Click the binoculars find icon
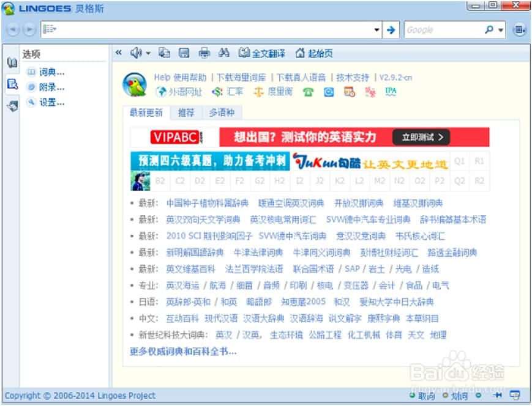The image size is (532, 406). 224,53
